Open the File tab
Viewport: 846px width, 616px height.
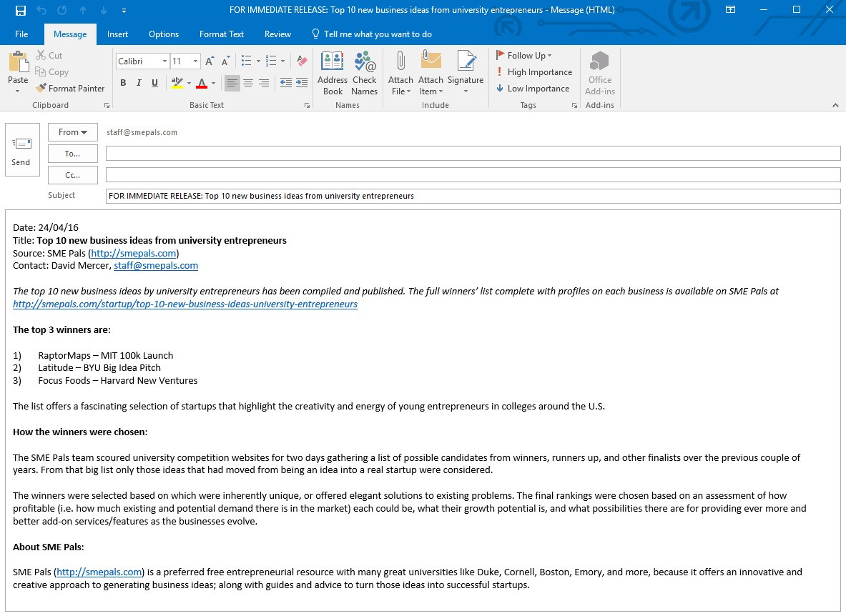pos(21,34)
